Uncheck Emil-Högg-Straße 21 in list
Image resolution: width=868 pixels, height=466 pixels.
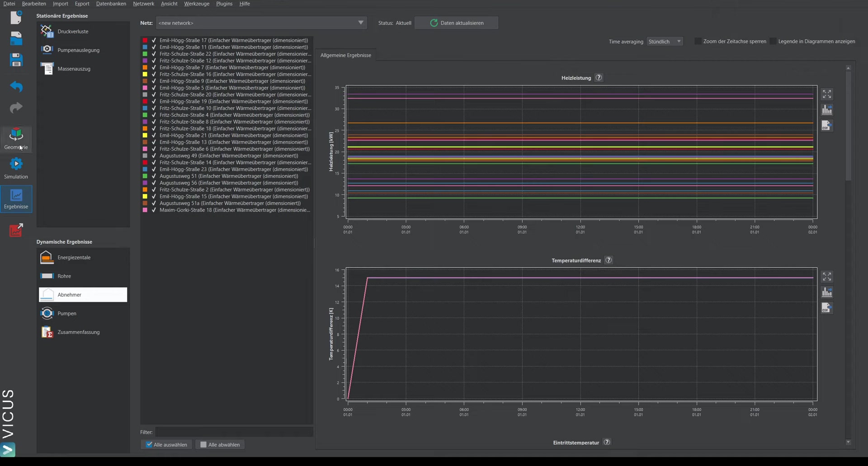coord(154,135)
